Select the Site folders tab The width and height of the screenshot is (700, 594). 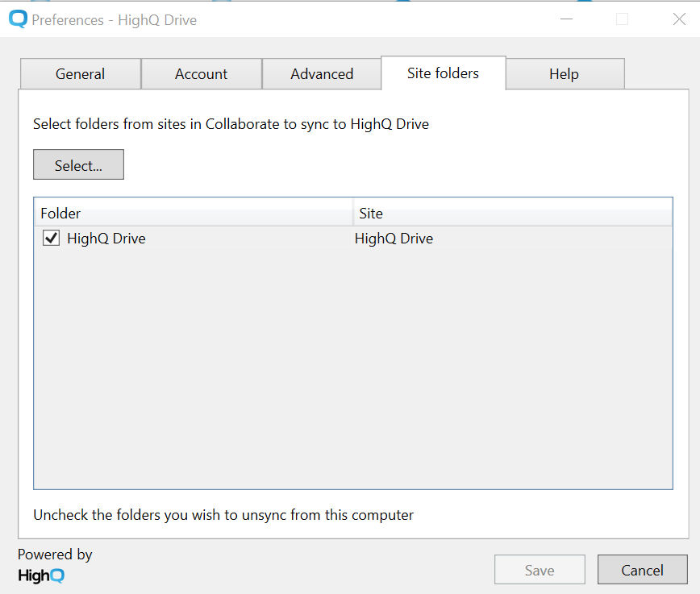[x=444, y=73]
